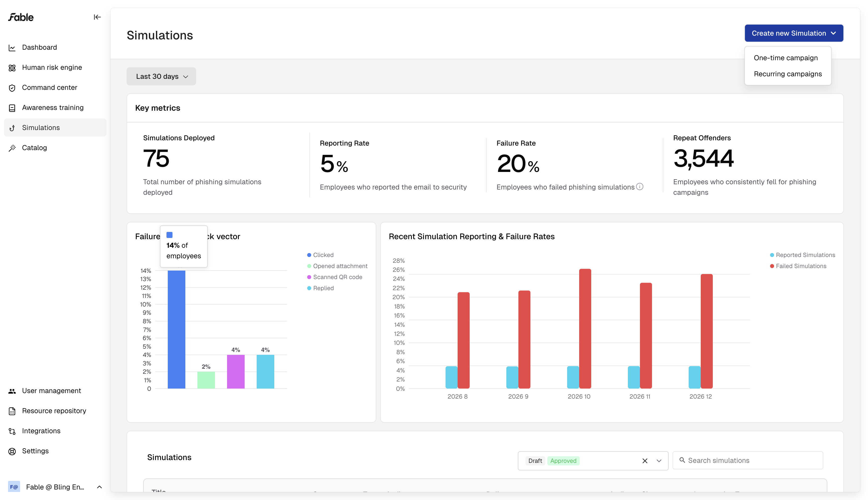Click the search magnifier icon
Image resolution: width=868 pixels, height=500 pixels.
[x=682, y=460]
